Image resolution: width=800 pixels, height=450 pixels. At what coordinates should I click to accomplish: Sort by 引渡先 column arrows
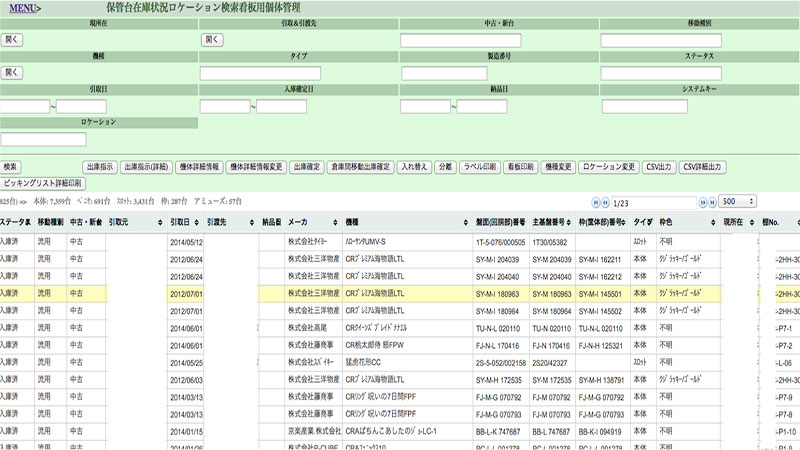[x=252, y=222]
